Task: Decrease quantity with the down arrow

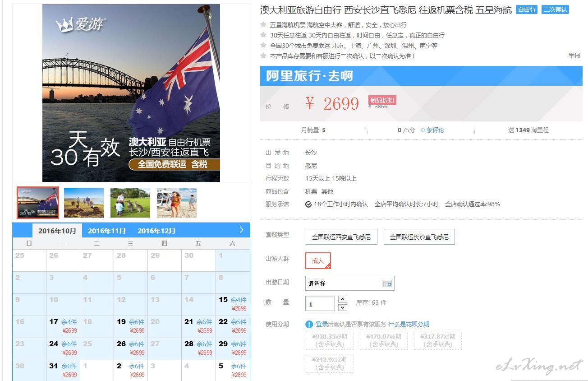Action: [343, 307]
